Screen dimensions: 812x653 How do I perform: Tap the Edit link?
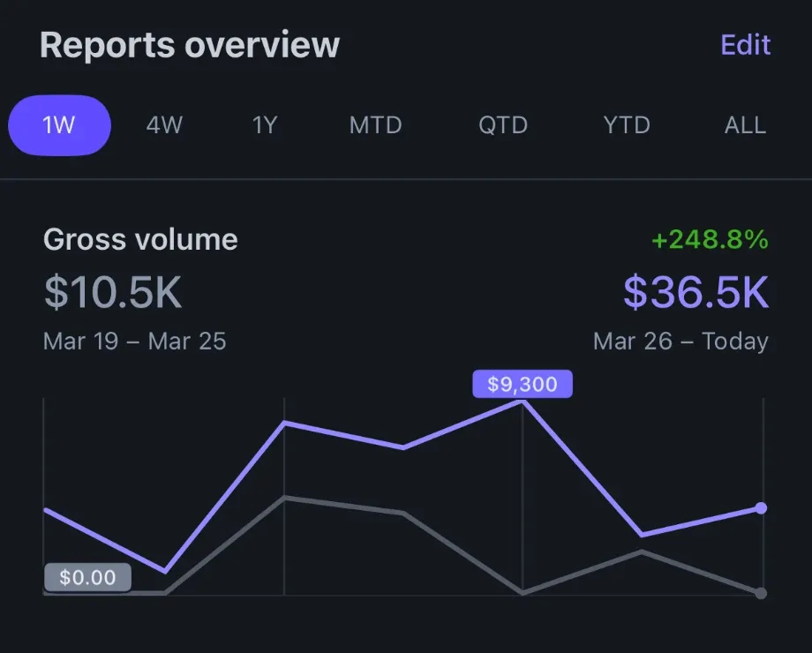tap(745, 44)
